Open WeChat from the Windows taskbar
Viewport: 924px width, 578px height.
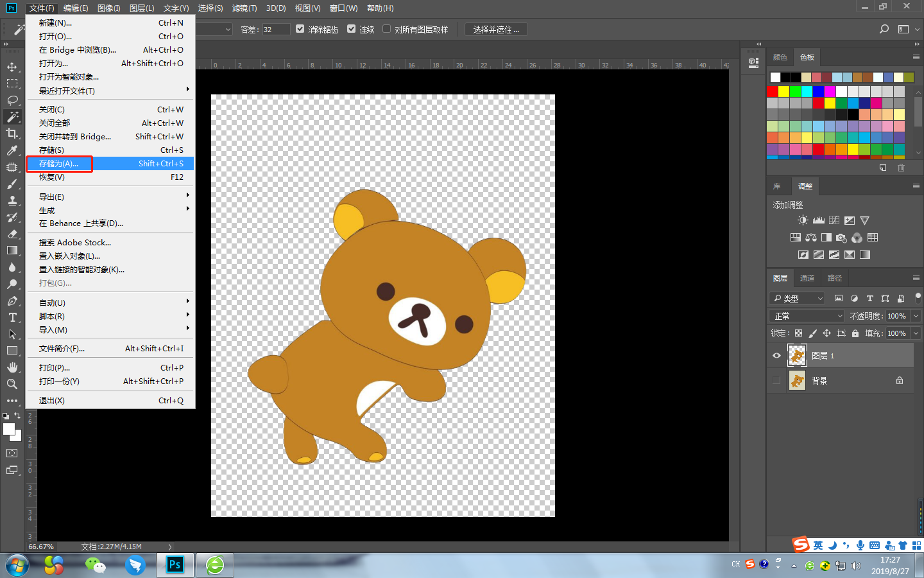[x=95, y=565]
